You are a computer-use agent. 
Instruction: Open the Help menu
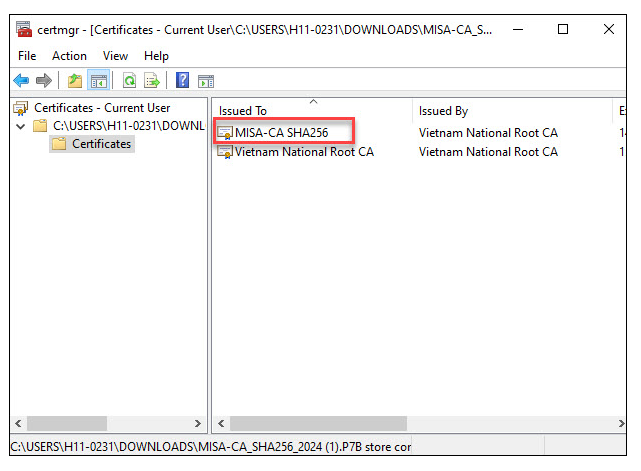pos(156,56)
